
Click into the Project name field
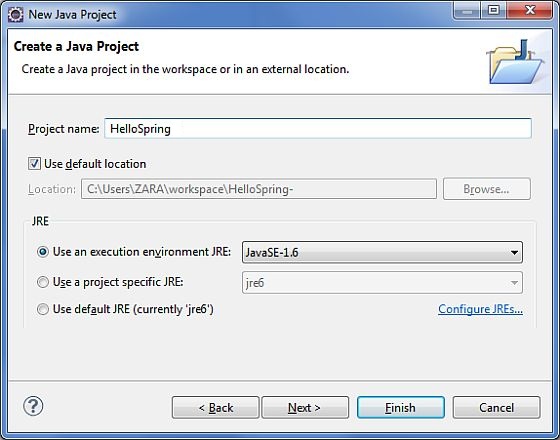click(x=318, y=129)
